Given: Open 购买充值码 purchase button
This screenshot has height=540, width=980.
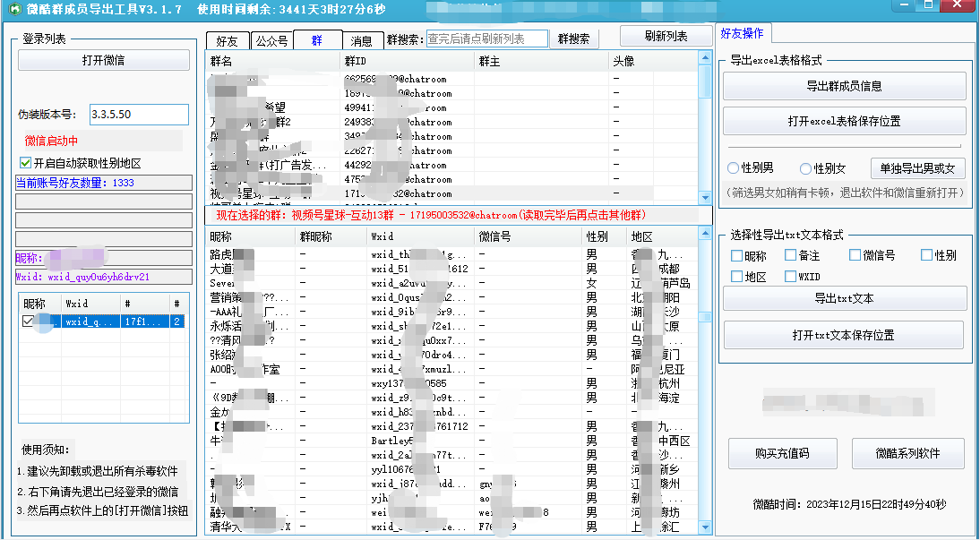Looking at the screenshot, I should point(781,453).
